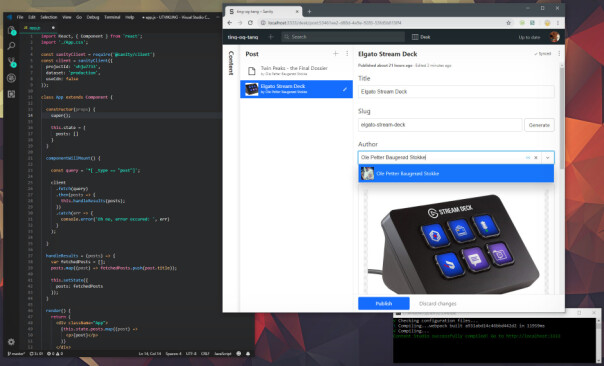
Task: Open Twin Peaks - the Final Dossier post
Action: click(x=296, y=71)
